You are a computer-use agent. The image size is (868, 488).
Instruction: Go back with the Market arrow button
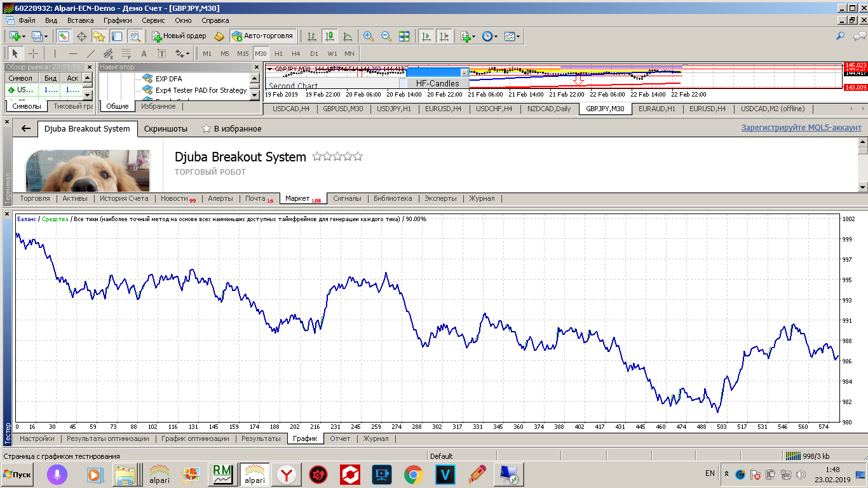(x=26, y=128)
